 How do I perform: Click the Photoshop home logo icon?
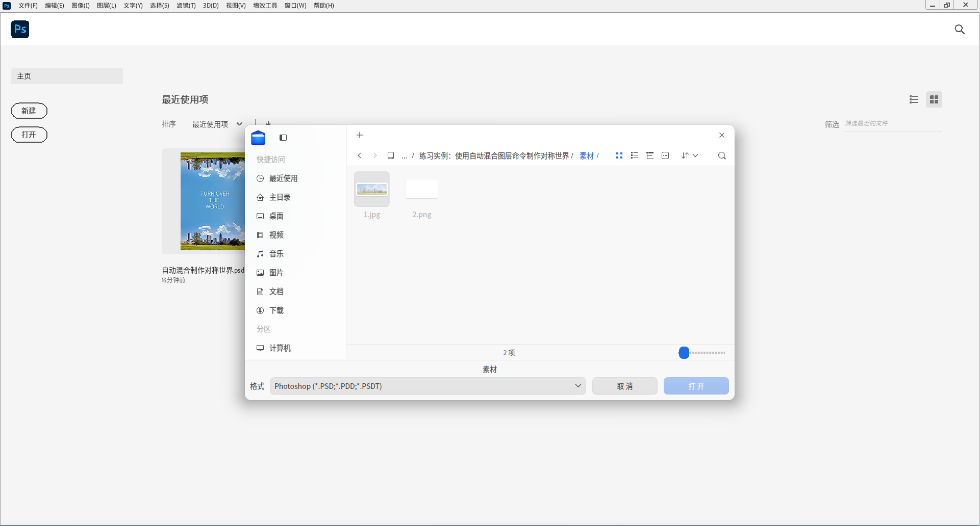20,29
